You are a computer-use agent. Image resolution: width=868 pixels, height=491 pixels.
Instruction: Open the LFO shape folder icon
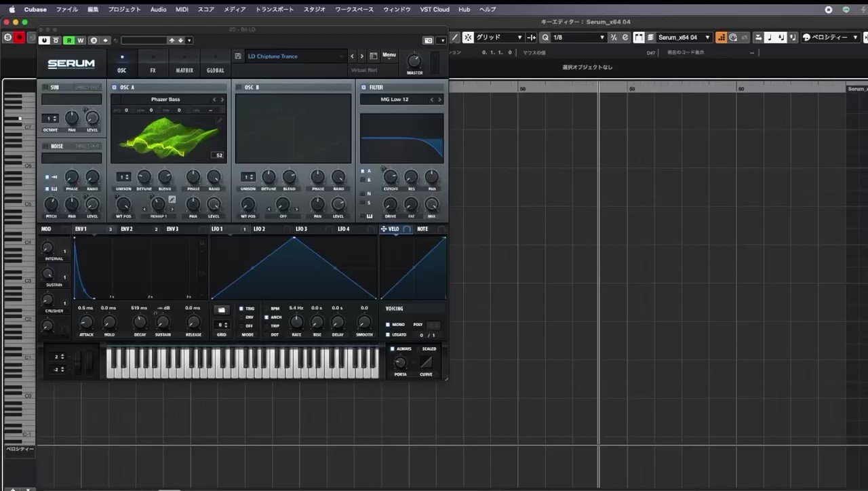pos(221,310)
